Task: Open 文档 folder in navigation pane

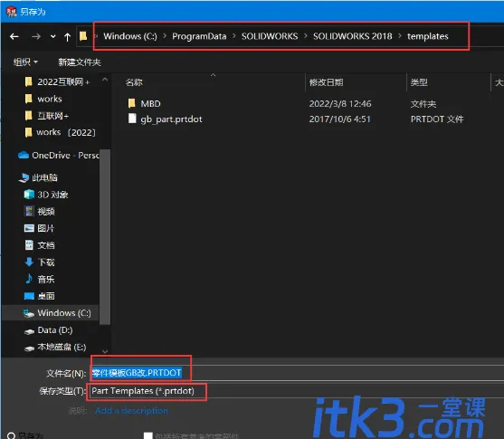Action: [x=40, y=245]
